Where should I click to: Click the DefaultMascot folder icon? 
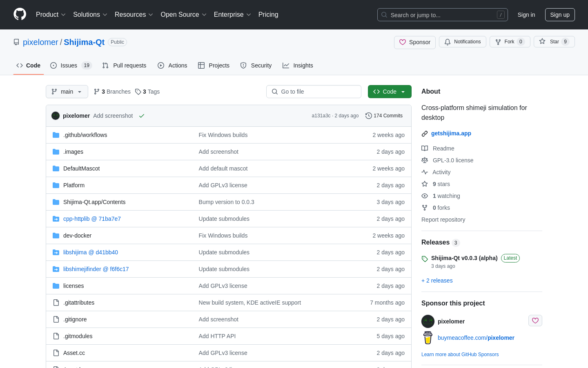tap(56, 168)
